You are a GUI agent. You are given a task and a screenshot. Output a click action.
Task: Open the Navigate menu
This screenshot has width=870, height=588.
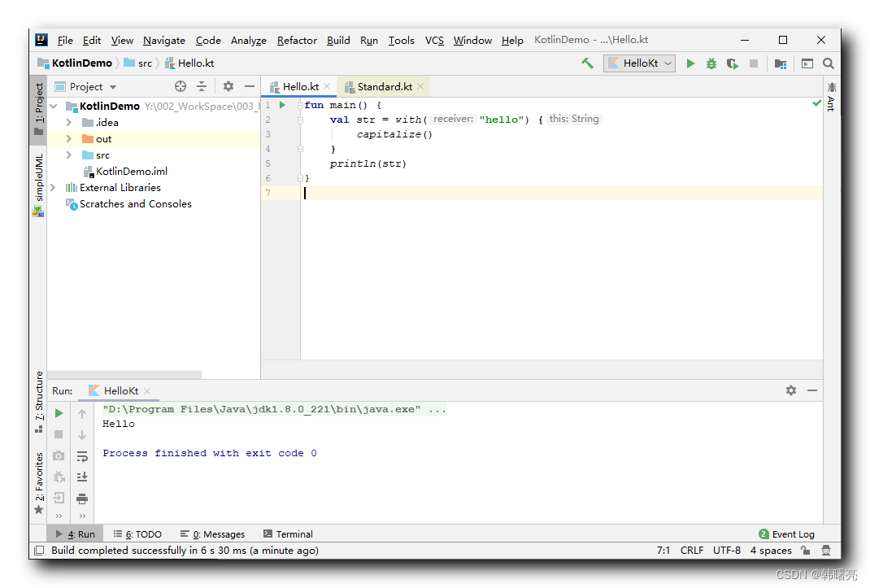tap(163, 40)
